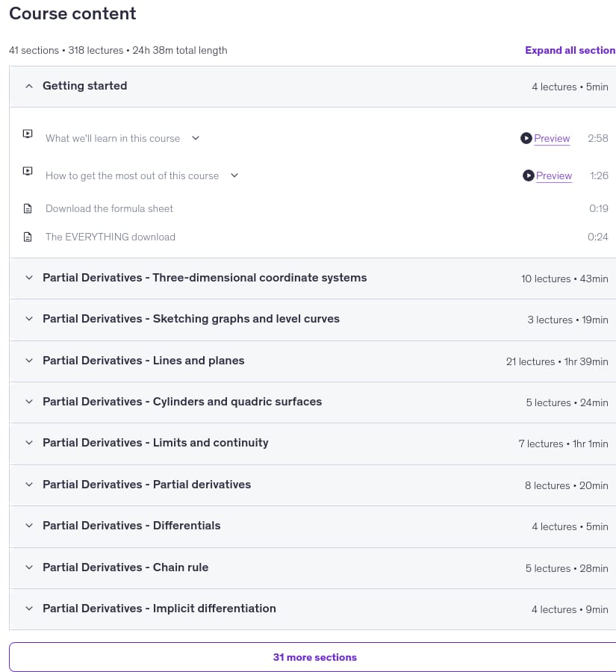Viewport: 616px width, 672px height.
Task: Expand Three-dimensional coordinate systems section
Action: coord(313,279)
